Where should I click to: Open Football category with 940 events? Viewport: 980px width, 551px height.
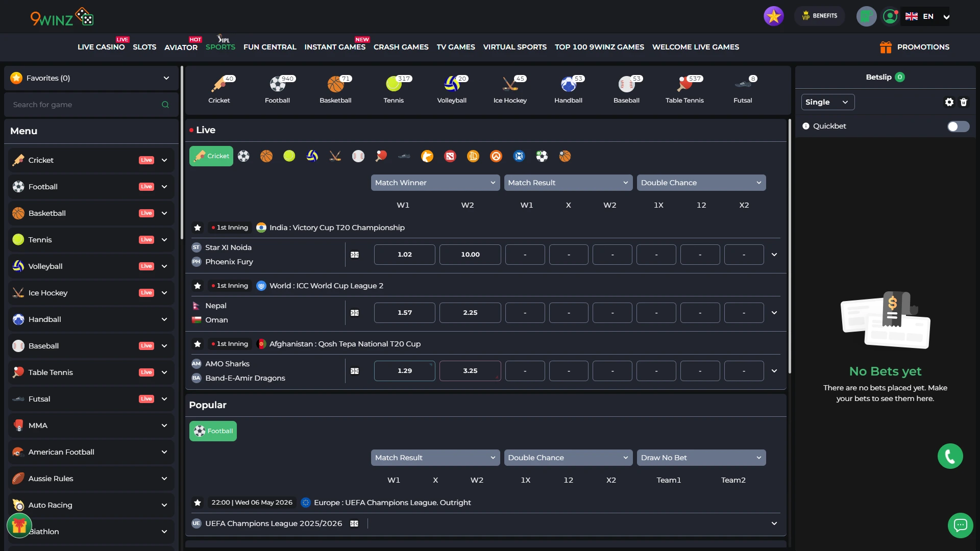[x=278, y=89]
